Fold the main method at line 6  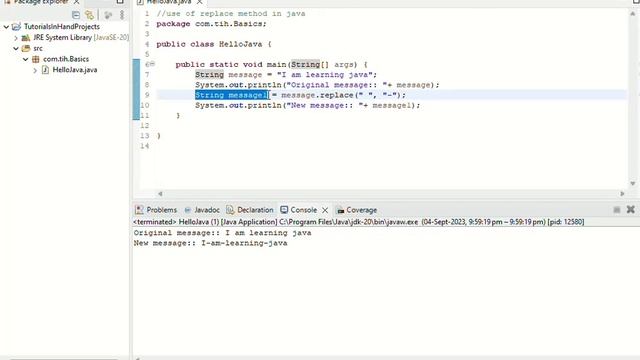point(153,64)
